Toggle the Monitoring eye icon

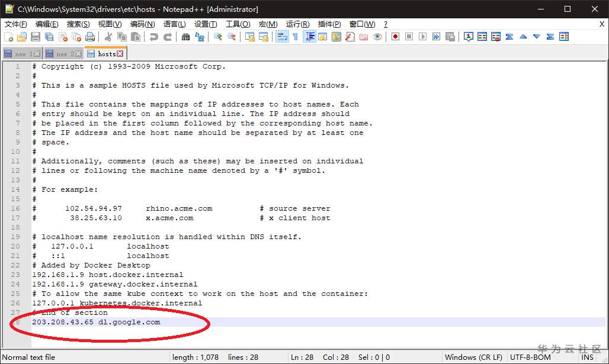377,37
